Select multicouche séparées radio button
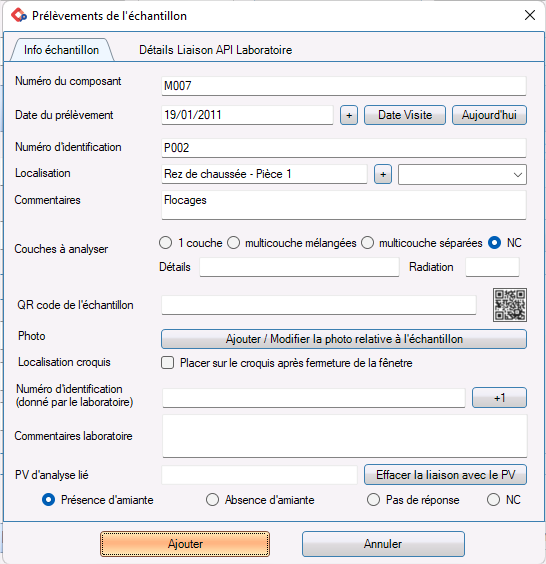546x564 pixels. (x=368, y=243)
